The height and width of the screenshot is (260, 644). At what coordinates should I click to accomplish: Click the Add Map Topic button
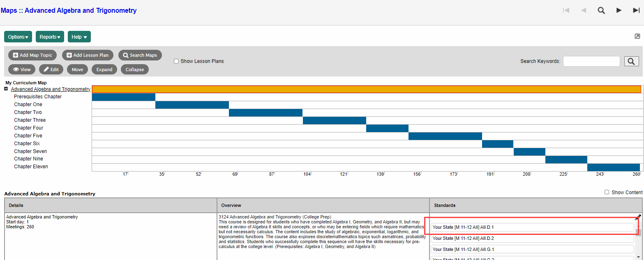click(x=32, y=55)
